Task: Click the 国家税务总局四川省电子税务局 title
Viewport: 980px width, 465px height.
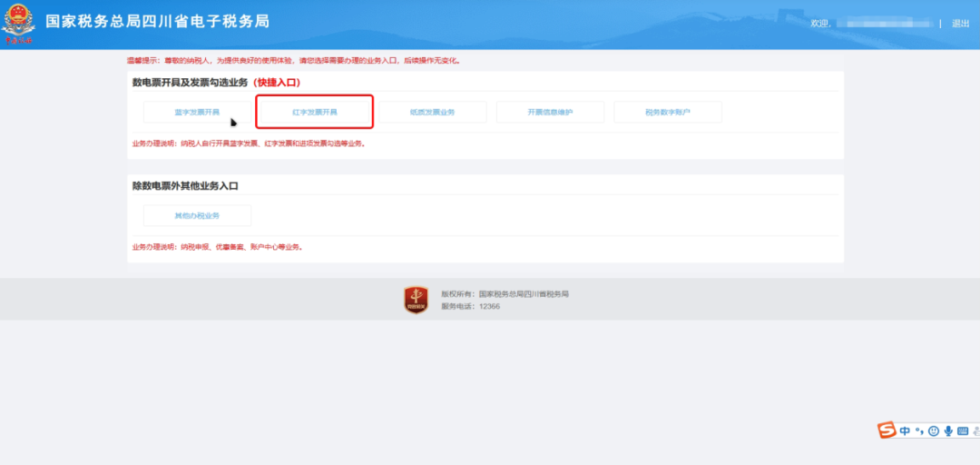Action: [158, 22]
